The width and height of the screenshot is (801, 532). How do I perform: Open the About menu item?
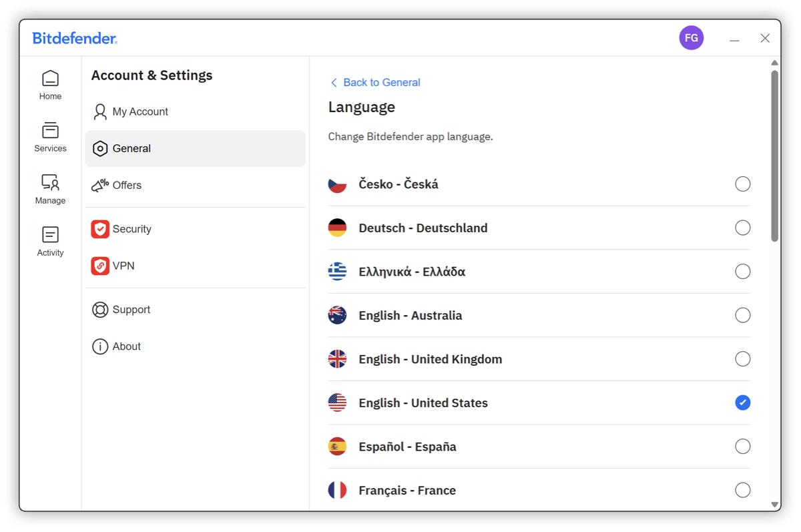click(x=196, y=346)
